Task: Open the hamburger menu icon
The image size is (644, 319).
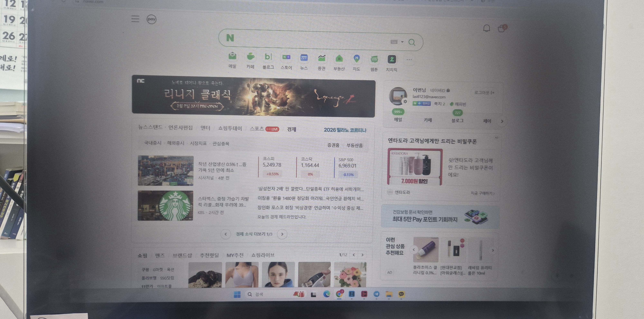Action: click(135, 19)
